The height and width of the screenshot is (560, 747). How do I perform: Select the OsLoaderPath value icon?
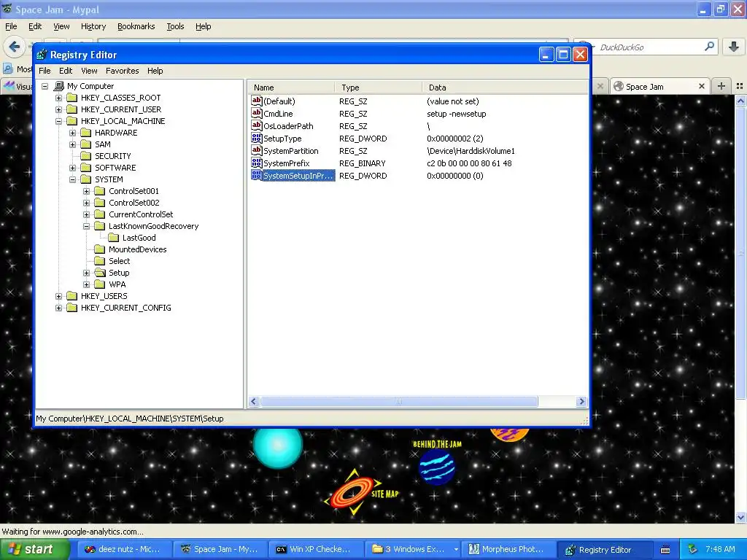256,125
